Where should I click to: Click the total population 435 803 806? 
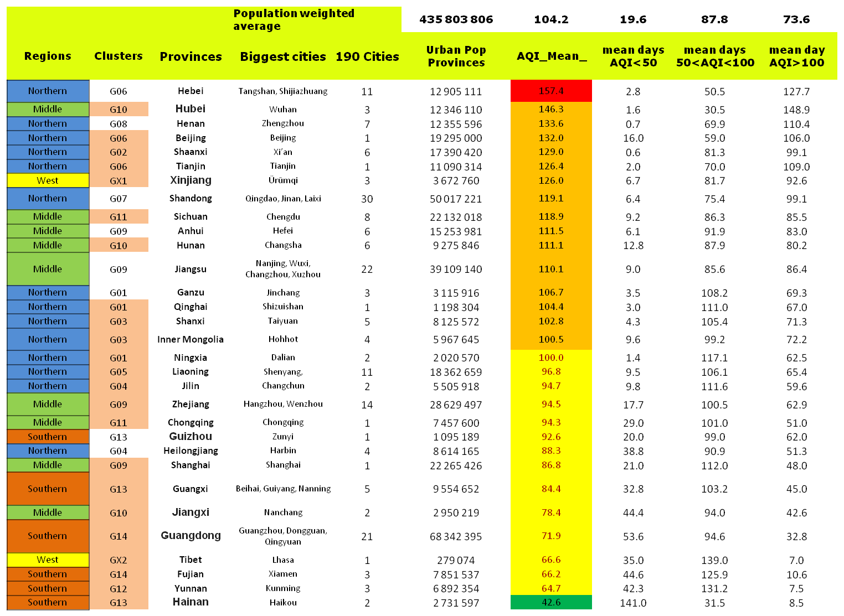point(456,19)
